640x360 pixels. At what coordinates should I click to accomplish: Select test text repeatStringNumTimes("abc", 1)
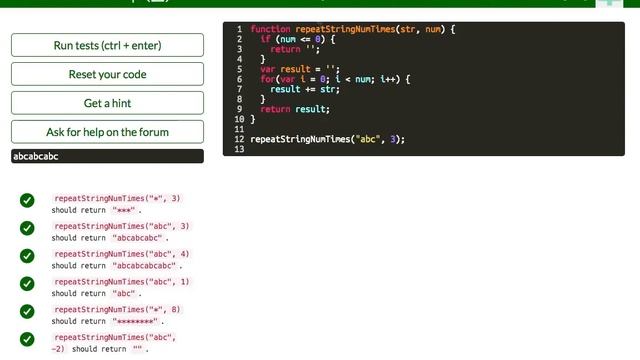tap(122, 282)
